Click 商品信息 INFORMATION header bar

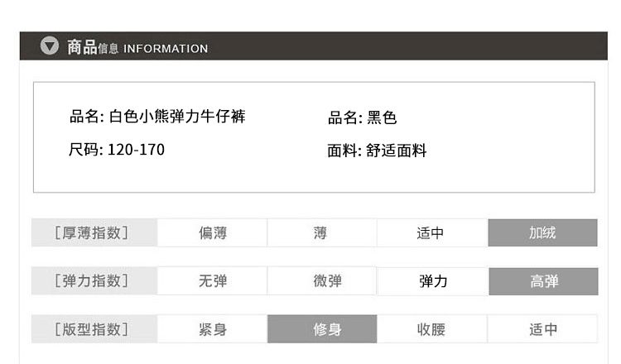click(331, 47)
